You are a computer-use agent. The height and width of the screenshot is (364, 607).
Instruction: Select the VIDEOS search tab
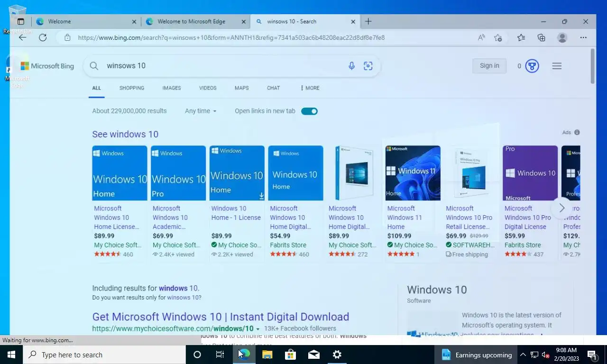[208, 88]
